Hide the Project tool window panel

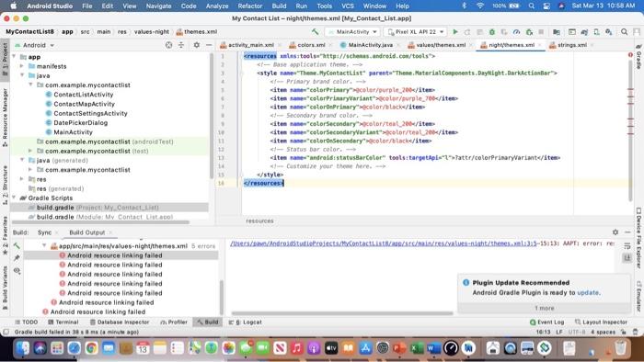(209, 45)
